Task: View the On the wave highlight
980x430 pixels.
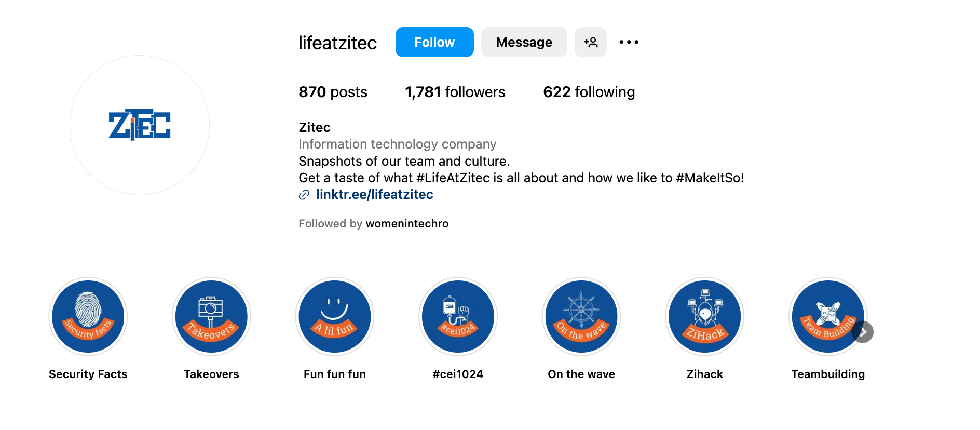Action: 581,316
